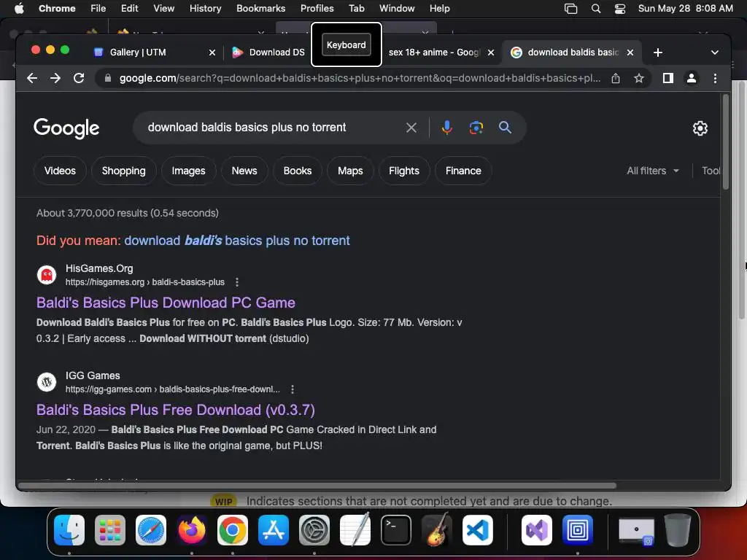Viewport: 747px width, 560px height.
Task: Open the Bookmarks menu
Action: (x=260, y=9)
